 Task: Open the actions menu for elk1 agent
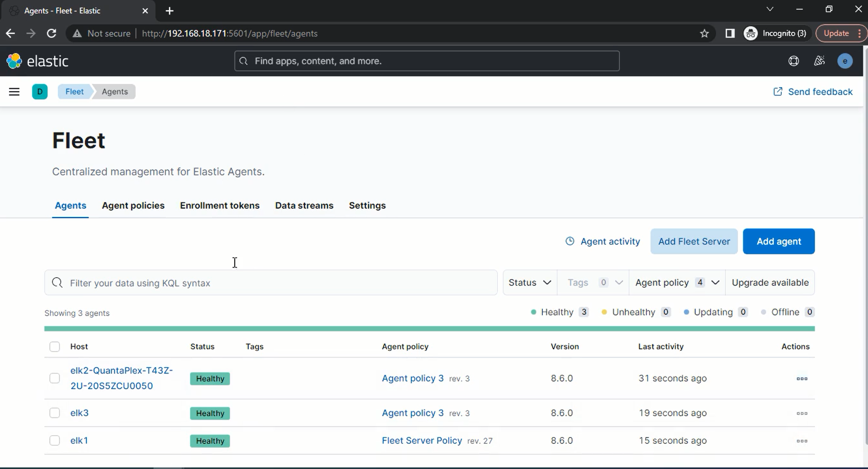pos(801,441)
